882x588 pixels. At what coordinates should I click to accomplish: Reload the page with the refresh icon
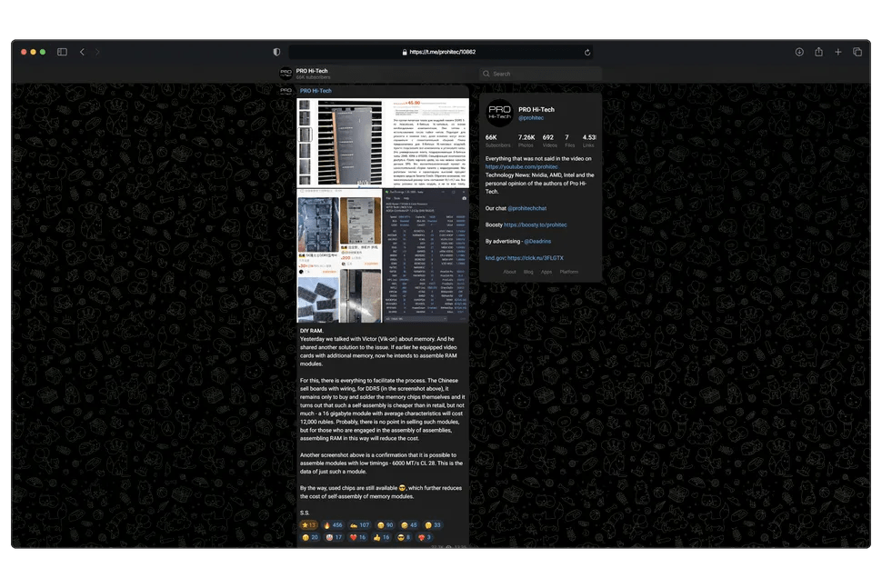click(587, 52)
